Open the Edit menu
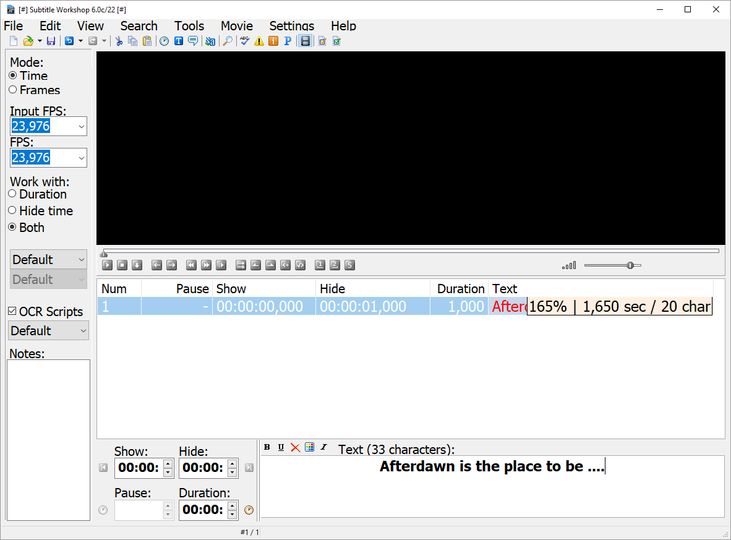 [50, 26]
